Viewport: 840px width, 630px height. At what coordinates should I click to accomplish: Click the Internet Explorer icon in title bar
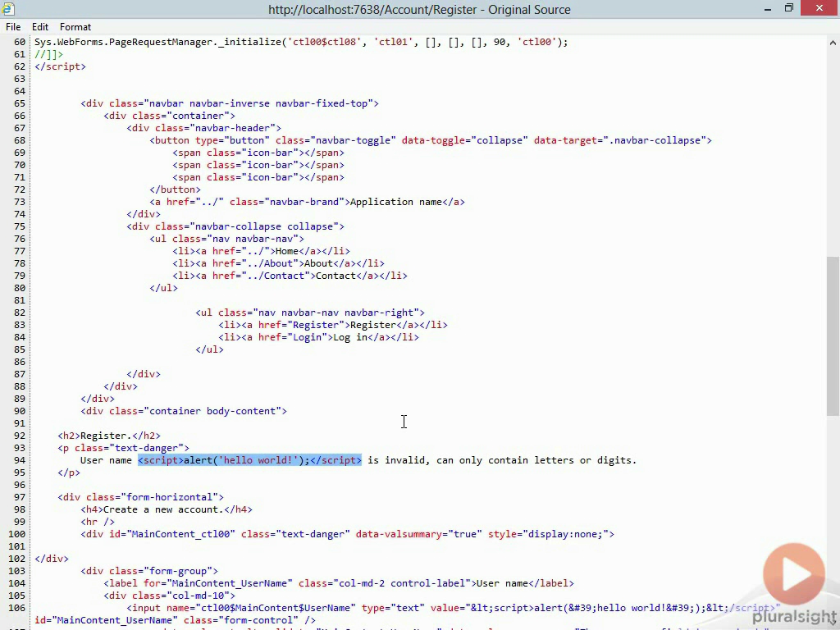7,9
